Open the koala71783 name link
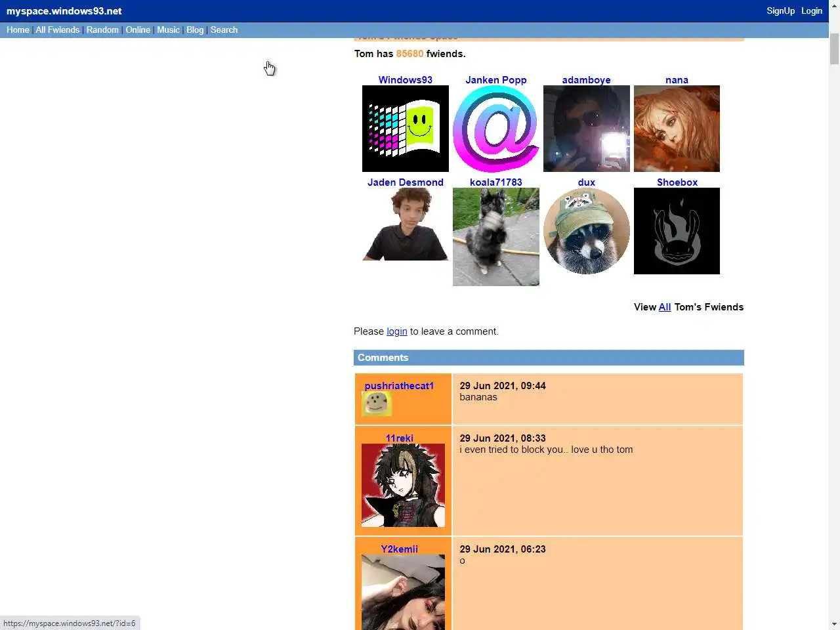The width and height of the screenshot is (840, 630). (x=496, y=182)
